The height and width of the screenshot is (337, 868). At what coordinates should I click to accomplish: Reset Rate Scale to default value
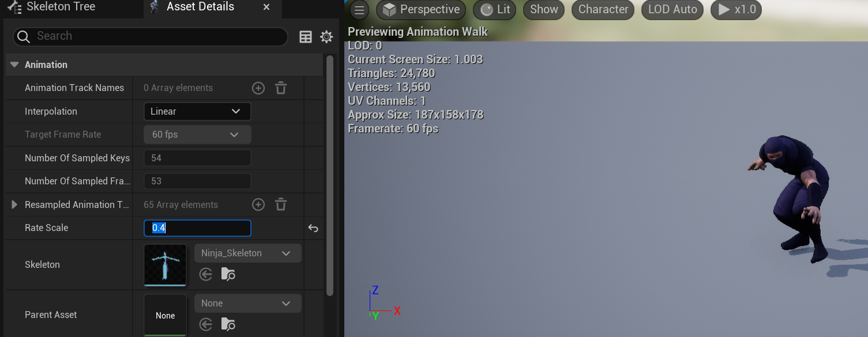pos(313,228)
